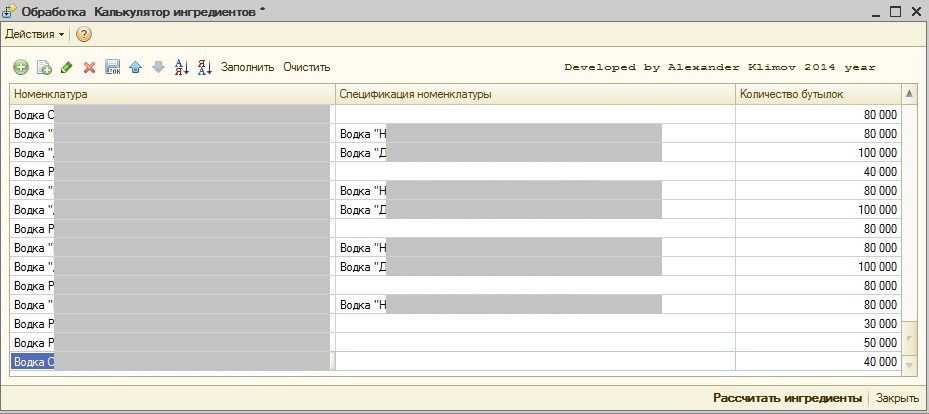Delete the row with the red X icon
The height and width of the screenshot is (414, 929).
[89, 67]
